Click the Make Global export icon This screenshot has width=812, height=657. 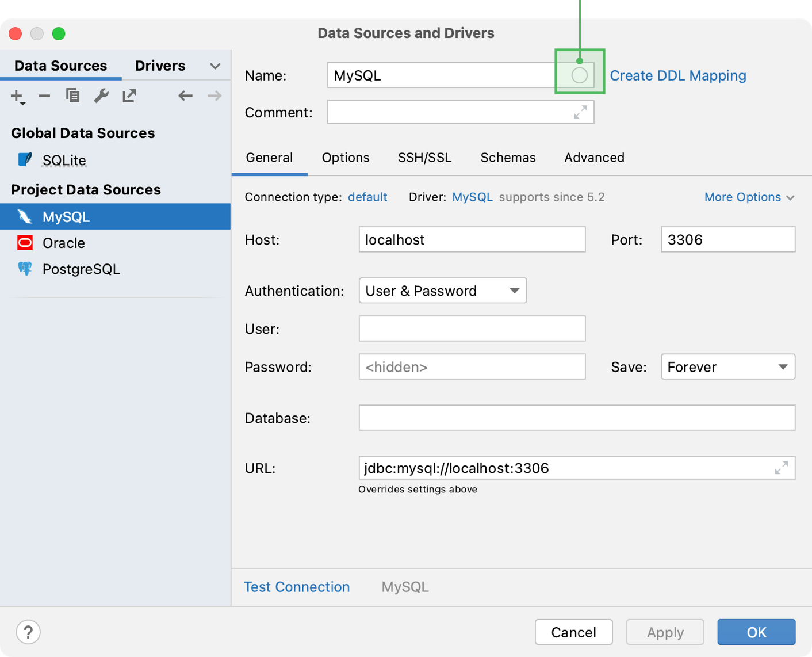tap(129, 96)
